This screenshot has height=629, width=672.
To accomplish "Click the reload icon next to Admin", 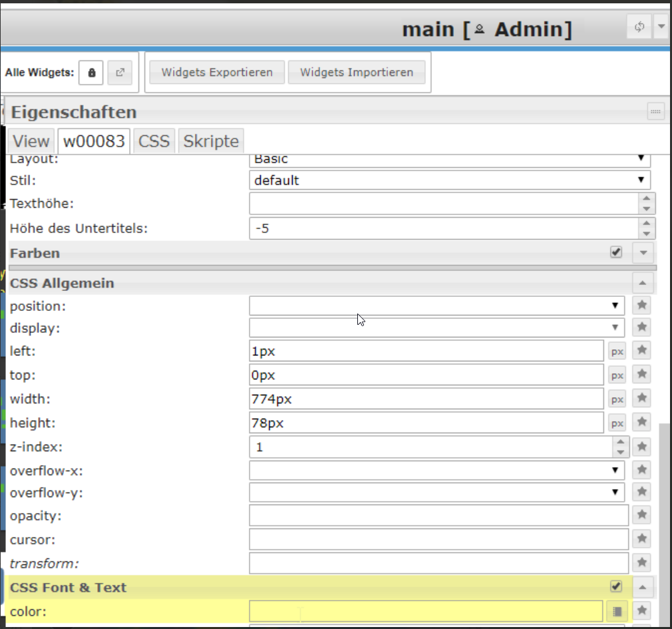I will click(x=639, y=27).
